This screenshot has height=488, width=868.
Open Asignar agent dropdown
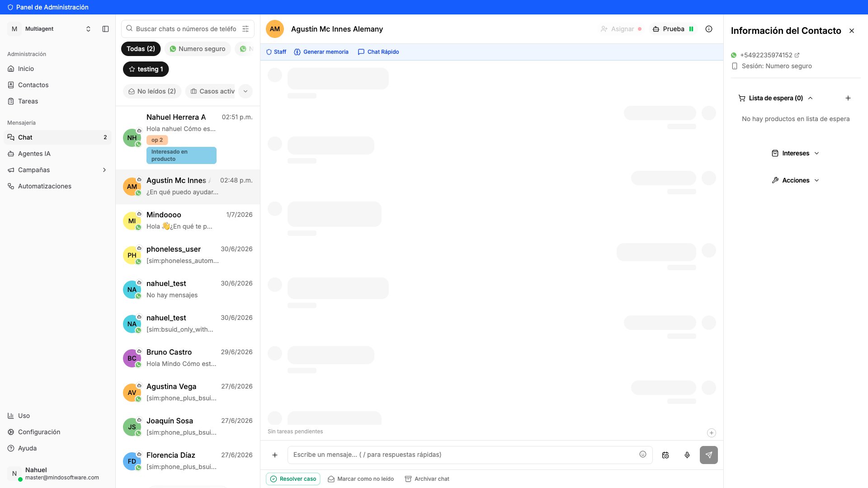(x=621, y=29)
